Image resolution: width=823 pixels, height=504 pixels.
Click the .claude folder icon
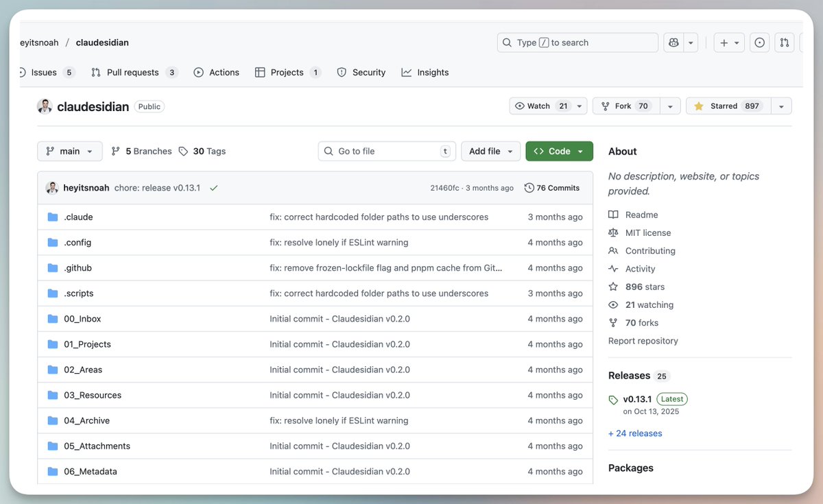pos(53,217)
